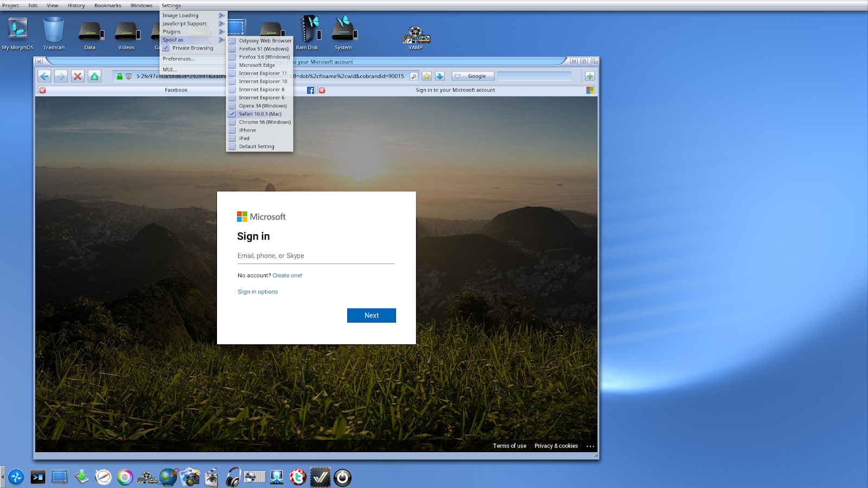
Task: Open the Spoof as submenu
Action: coord(193,40)
